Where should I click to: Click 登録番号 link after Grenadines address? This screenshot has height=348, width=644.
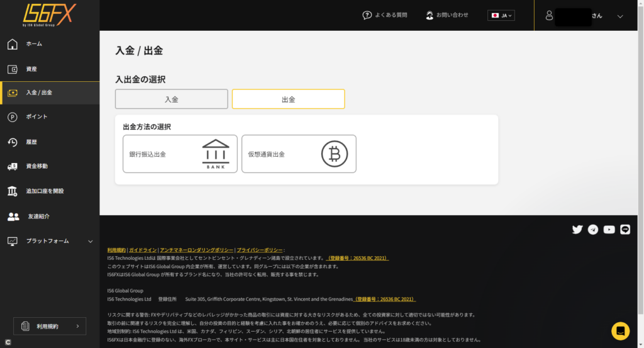384,299
